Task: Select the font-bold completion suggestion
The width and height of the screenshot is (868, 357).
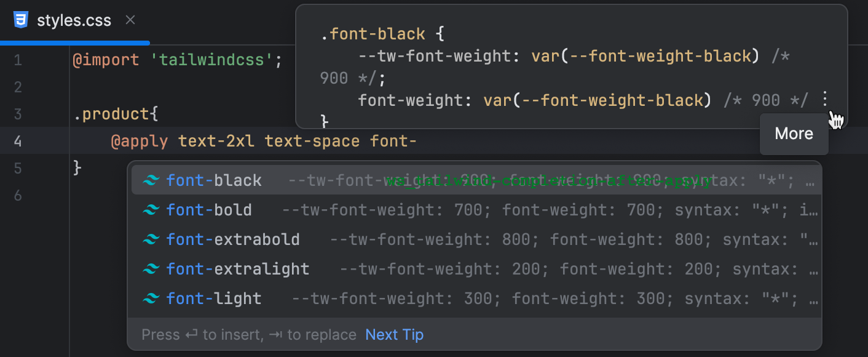Action: pos(209,210)
